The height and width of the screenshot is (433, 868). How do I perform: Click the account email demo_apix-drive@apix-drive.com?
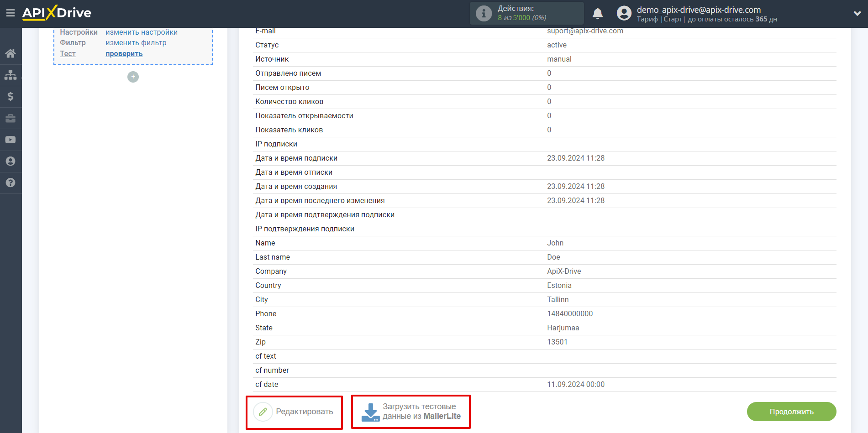click(x=699, y=10)
